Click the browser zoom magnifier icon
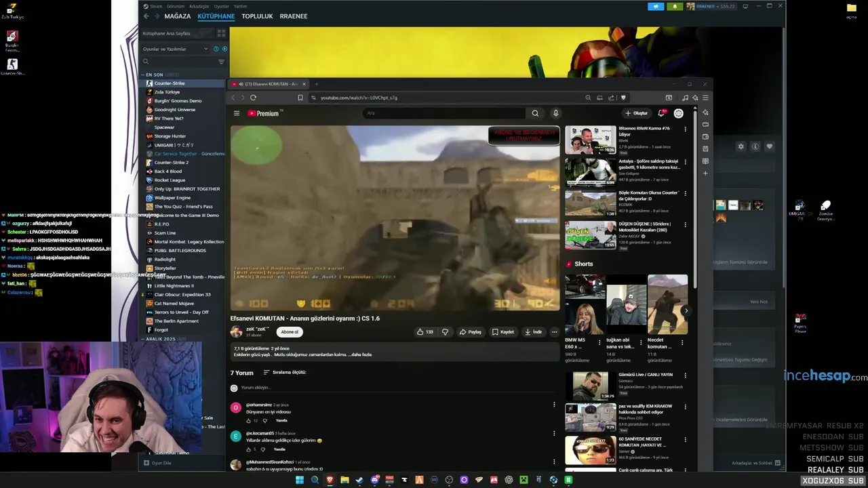868x488 pixels. pos(588,98)
